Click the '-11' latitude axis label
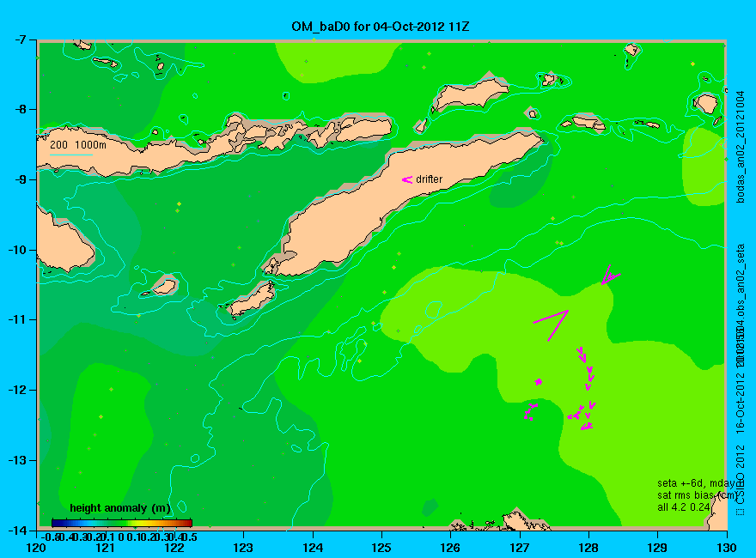Image resolution: width=756 pixels, height=558 pixels. [x=16, y=319]
